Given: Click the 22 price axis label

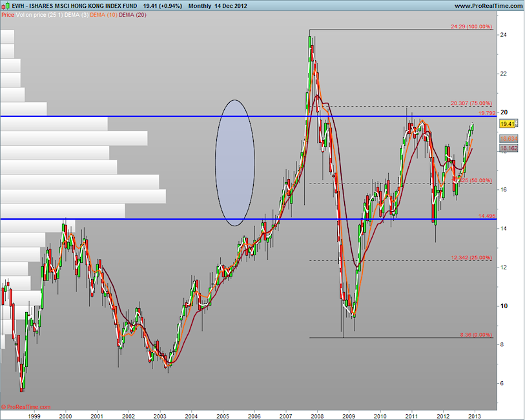Looking at the screenshot, I should tap(503, 74).
